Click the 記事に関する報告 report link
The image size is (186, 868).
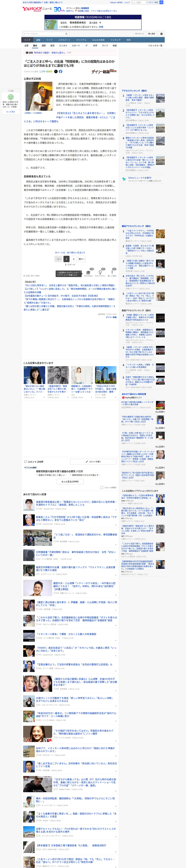pos(32,276)
